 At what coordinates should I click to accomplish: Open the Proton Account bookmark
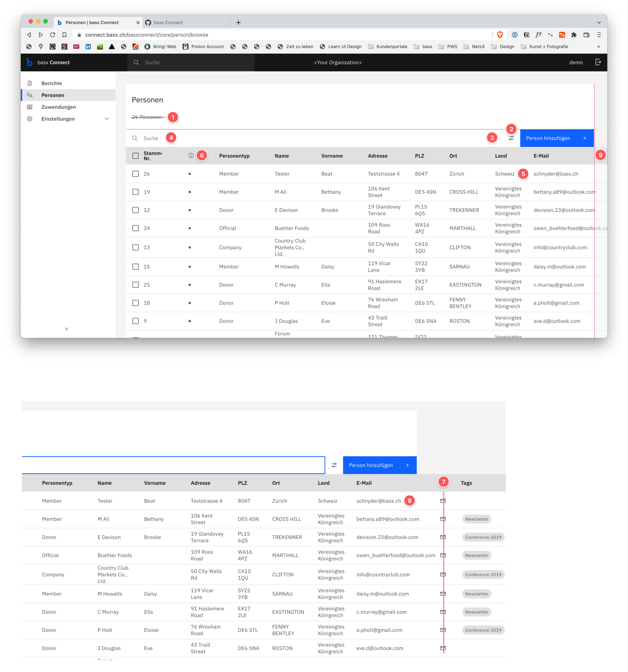click(203, 47)
